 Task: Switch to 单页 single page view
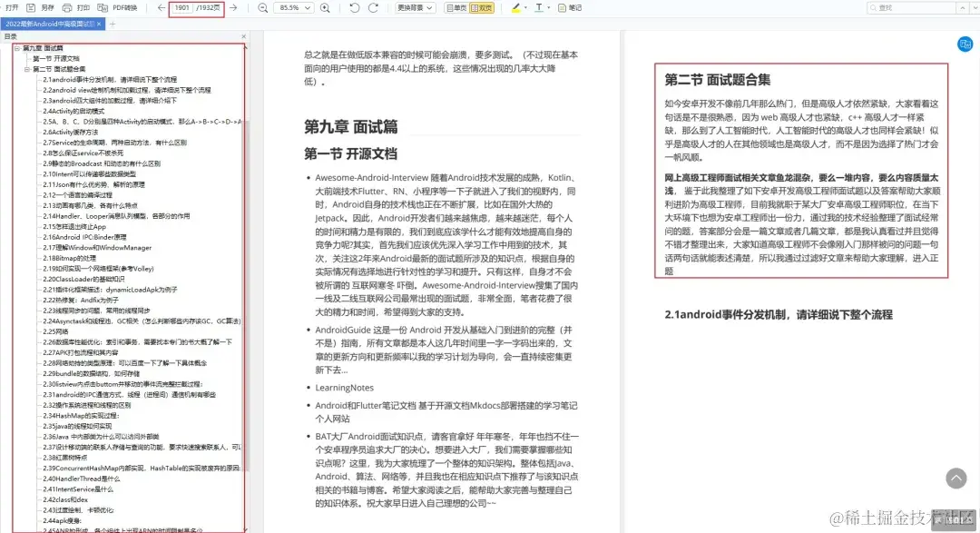456,9
